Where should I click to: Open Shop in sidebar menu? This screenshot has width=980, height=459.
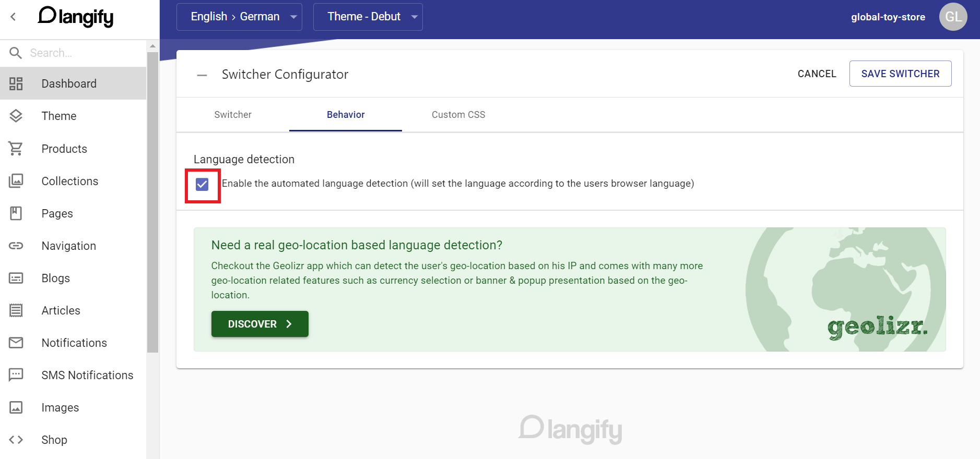[73, 440]
